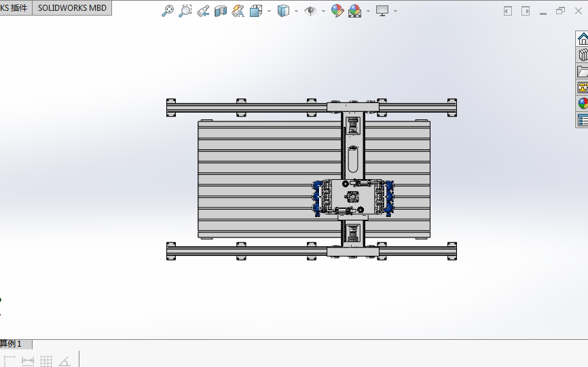Open the 算例 1 motion study tab
588x367 pixels.
(16, 344)
